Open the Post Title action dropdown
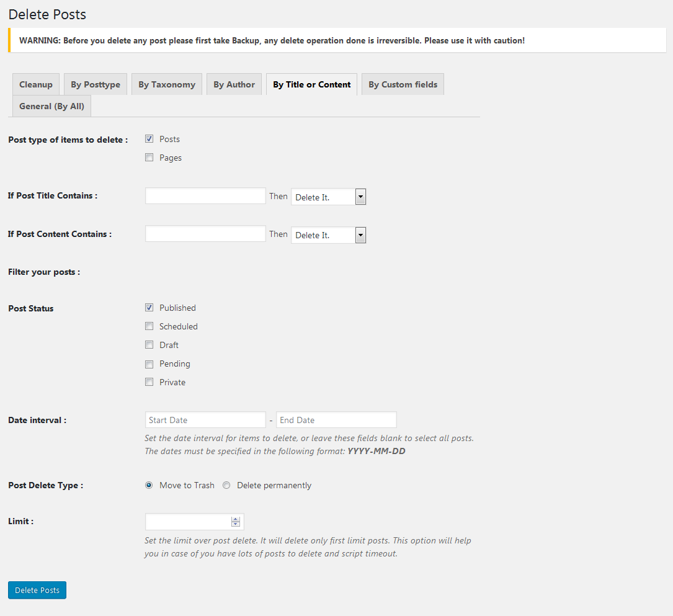 (328, 197)
